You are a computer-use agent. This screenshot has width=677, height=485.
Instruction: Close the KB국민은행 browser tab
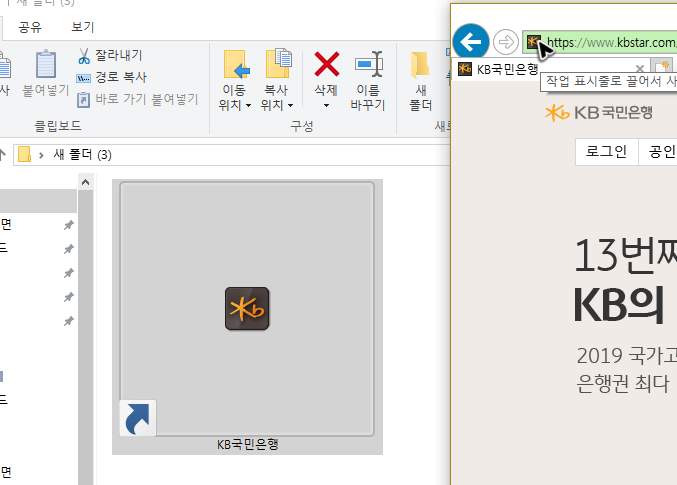[x=640, y=69]
